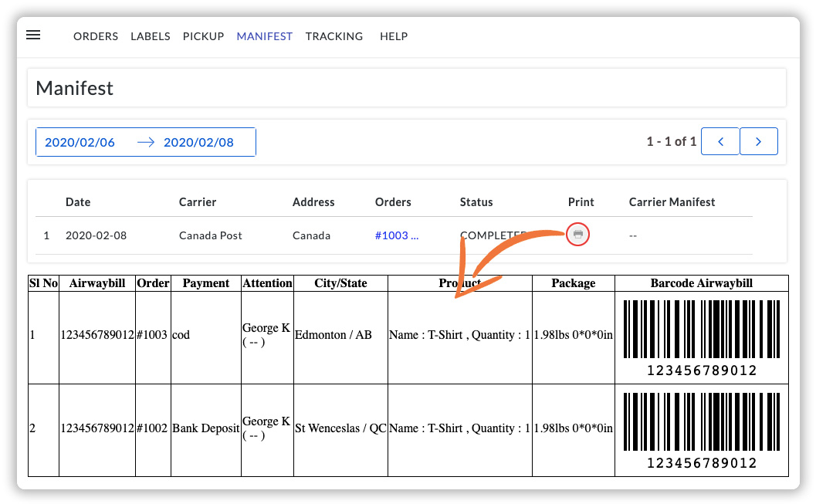Click the Attention column header
This screenshot has width=816, height=504.
pyautogui.click(x=267, y=283)
